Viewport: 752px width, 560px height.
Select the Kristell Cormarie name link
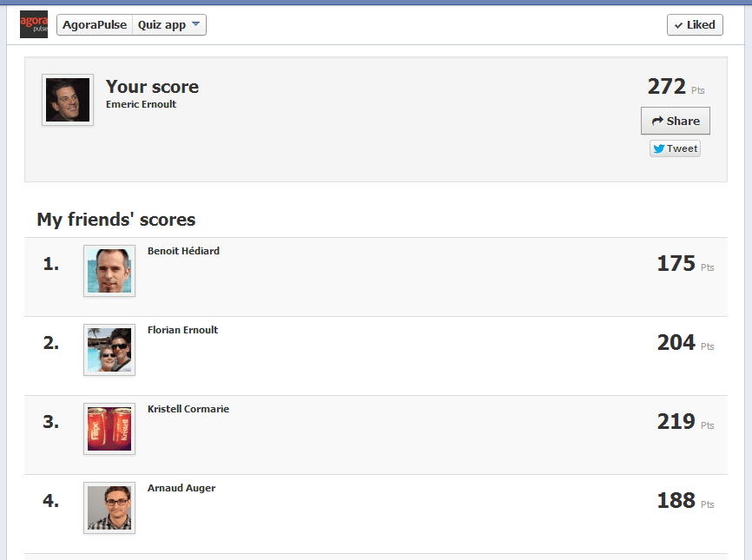click(x=188, y=409)
